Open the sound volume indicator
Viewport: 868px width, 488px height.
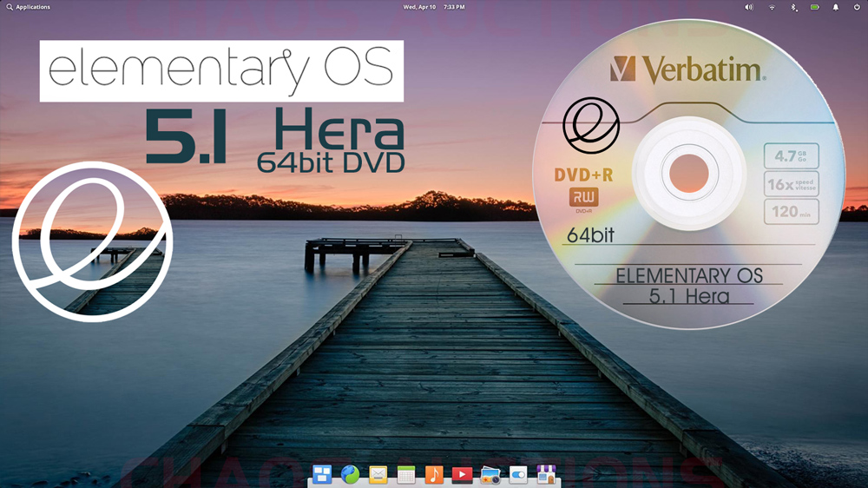(x=749, y=7)
